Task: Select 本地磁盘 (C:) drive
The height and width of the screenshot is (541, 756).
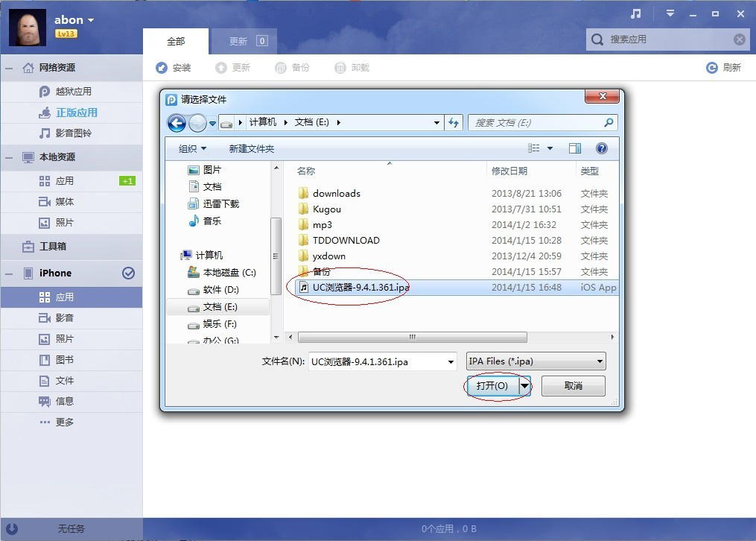Action: coord(222,273)
